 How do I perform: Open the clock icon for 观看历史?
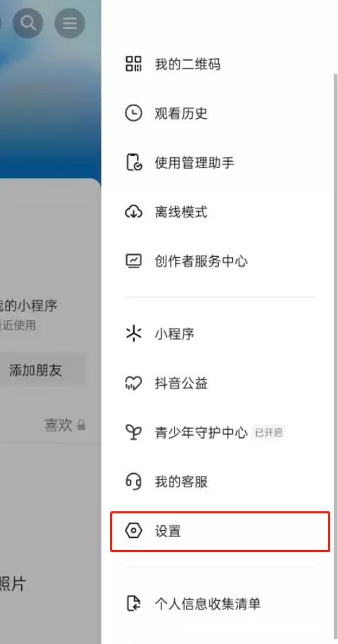pyautogui.click(x=133, y=113)
